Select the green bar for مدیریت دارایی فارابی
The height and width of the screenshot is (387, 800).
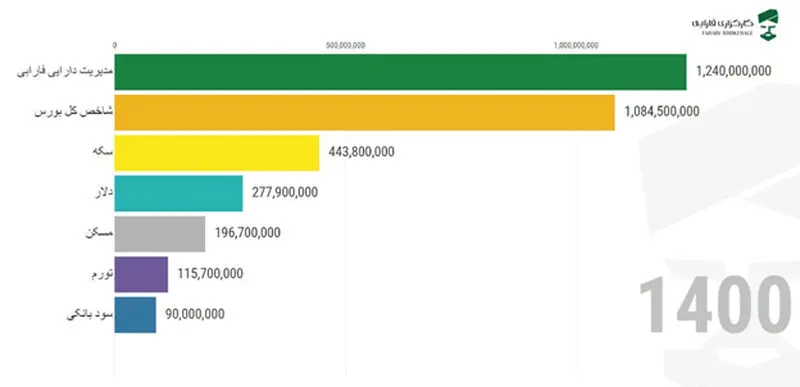click(401, 71)
